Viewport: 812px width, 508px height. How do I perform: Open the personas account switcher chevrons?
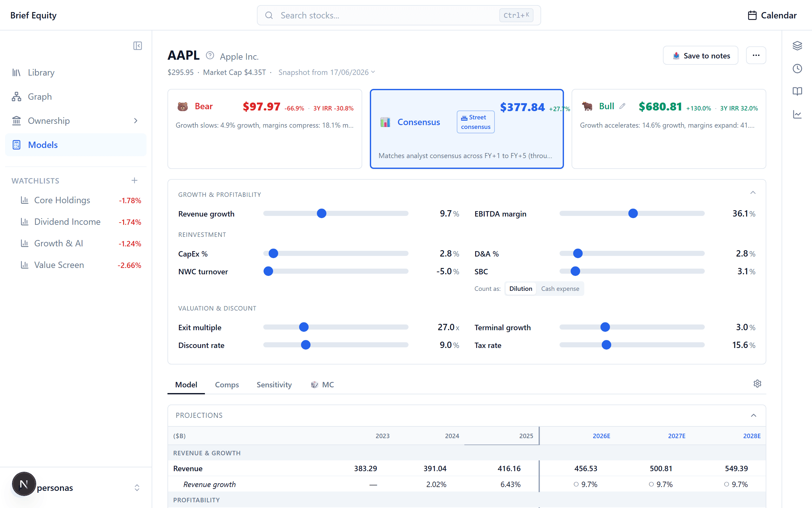pyautogui.click(x=137, y=488)
